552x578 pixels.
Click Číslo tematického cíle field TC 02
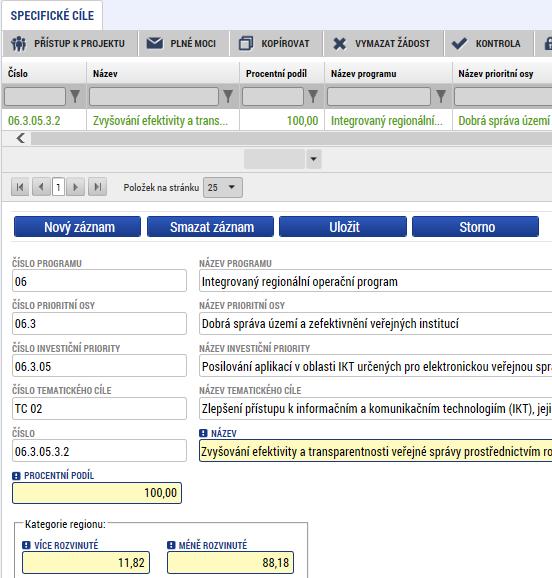[99, 408]
